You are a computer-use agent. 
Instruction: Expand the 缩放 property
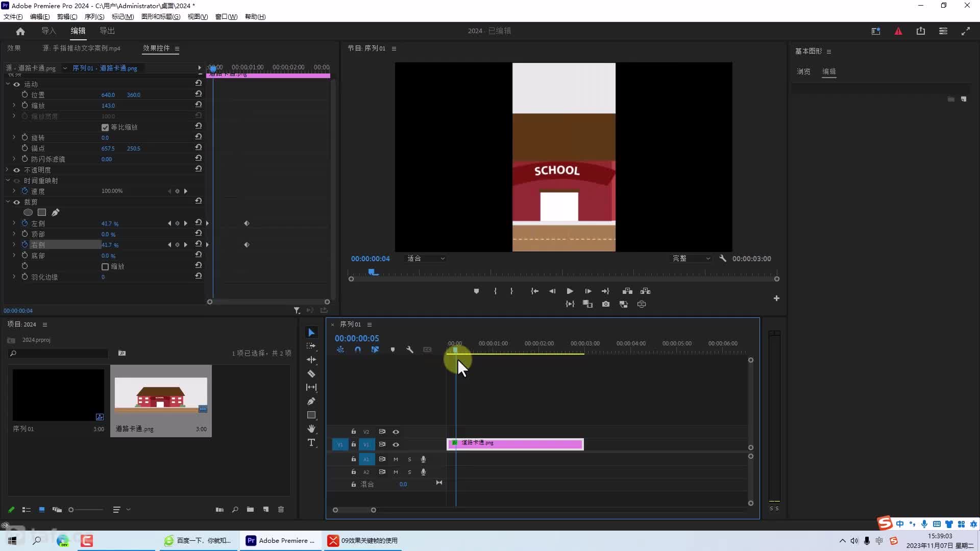pos(14,105)
